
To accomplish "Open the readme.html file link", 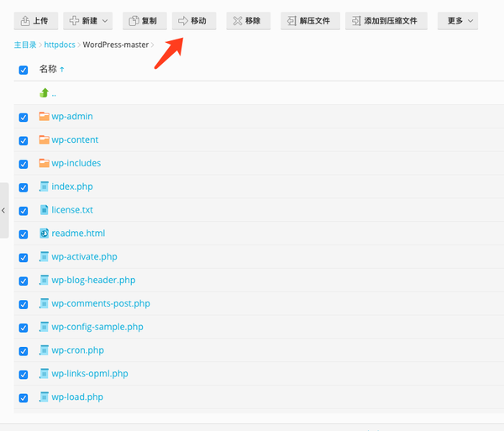I will (78, 234).
